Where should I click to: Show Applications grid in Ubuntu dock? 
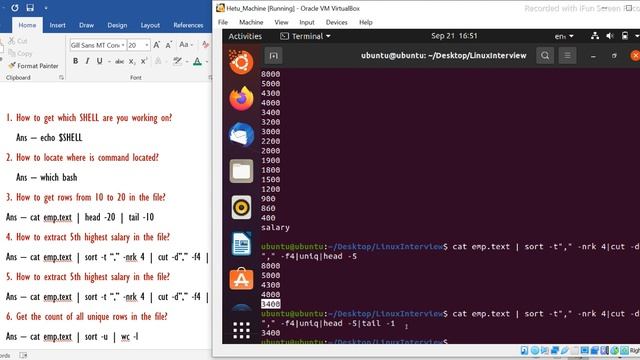tap(241, 330)
